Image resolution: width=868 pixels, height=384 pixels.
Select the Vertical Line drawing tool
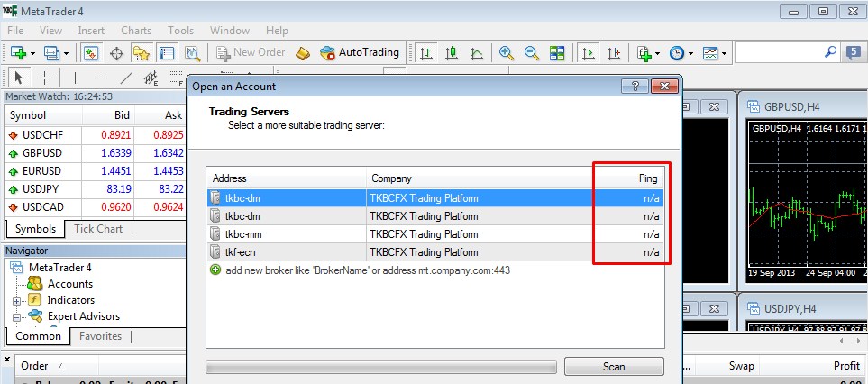pyautogui.click(x=76, y=78)
